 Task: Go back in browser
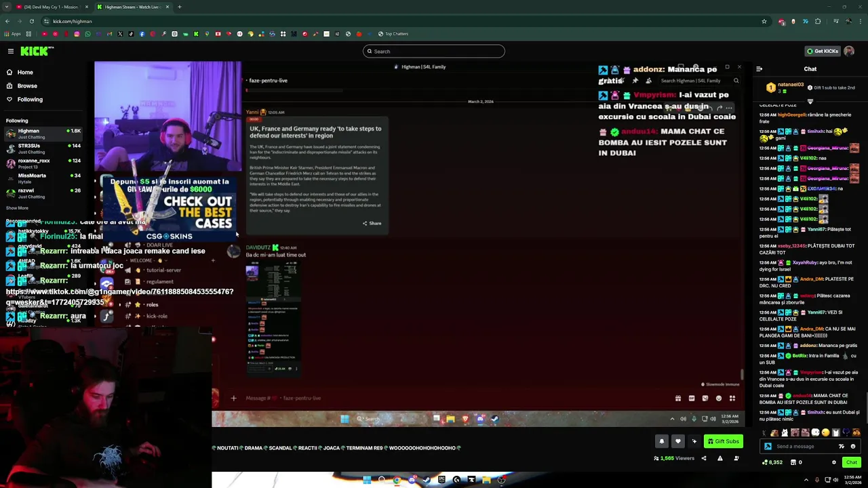point(7,21)
